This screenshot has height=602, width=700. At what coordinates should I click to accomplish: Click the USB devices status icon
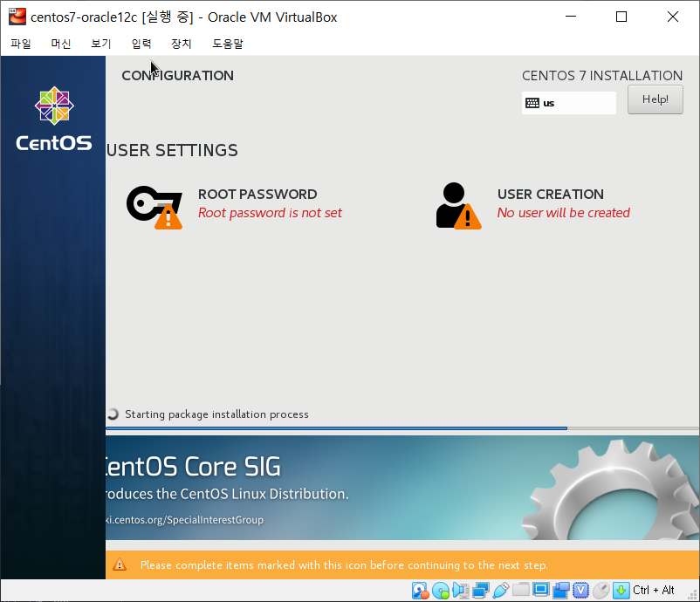click(501, 591)
